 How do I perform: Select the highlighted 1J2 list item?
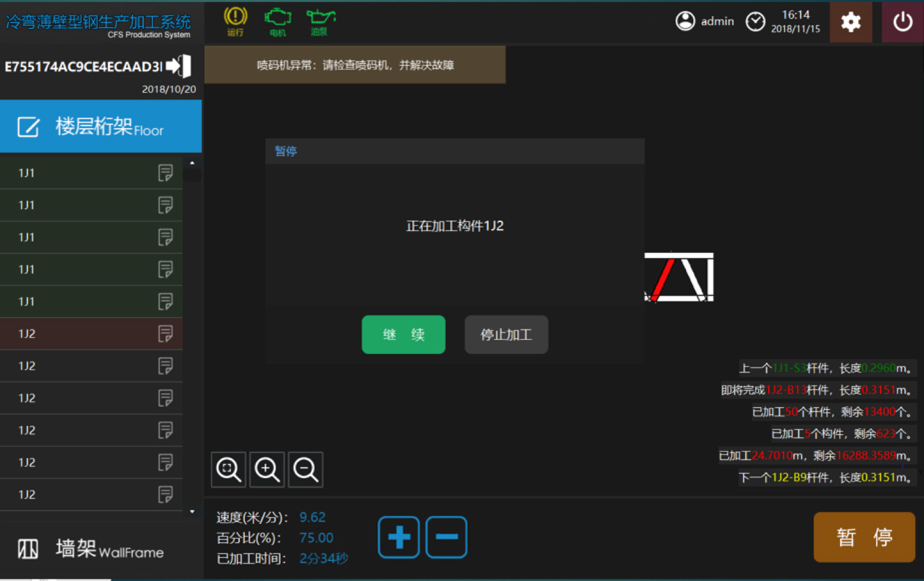(x=91, y=333)
